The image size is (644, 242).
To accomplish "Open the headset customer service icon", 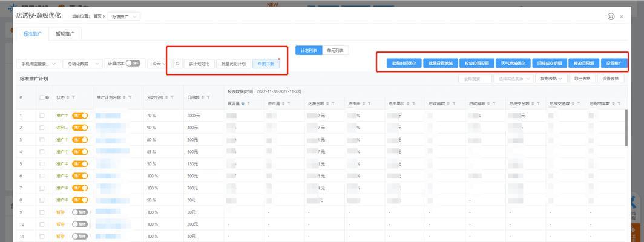I will point(611,16).
